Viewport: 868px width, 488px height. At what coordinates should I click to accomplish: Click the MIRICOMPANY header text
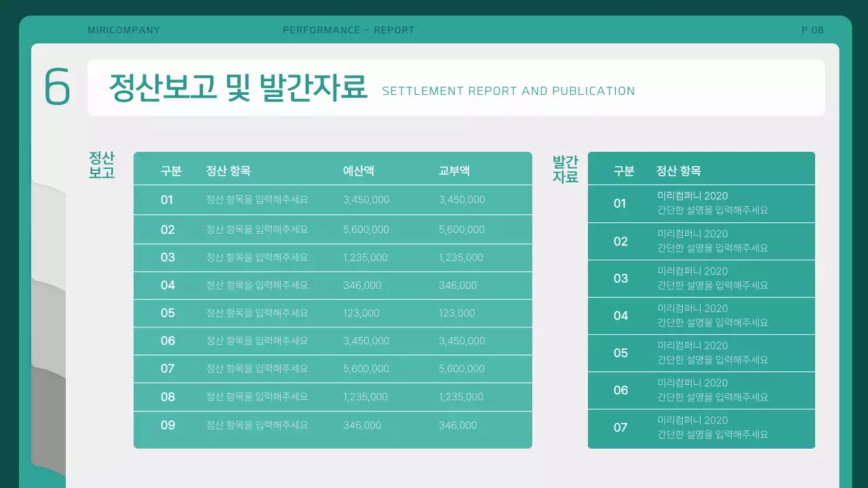(x=125, y=30)
